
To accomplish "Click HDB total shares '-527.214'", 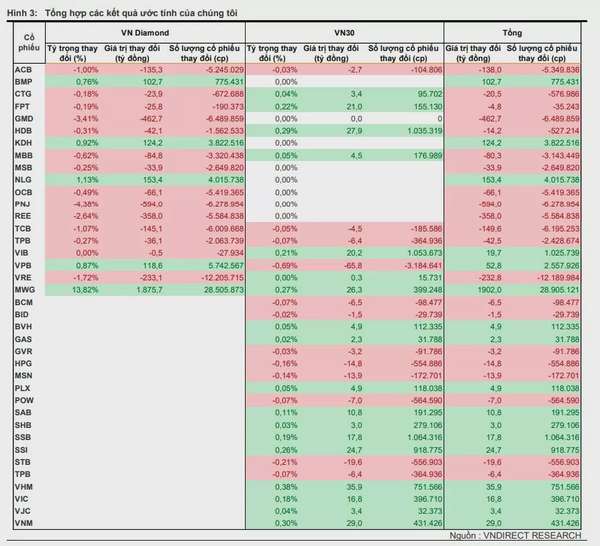I will [564, 131].
